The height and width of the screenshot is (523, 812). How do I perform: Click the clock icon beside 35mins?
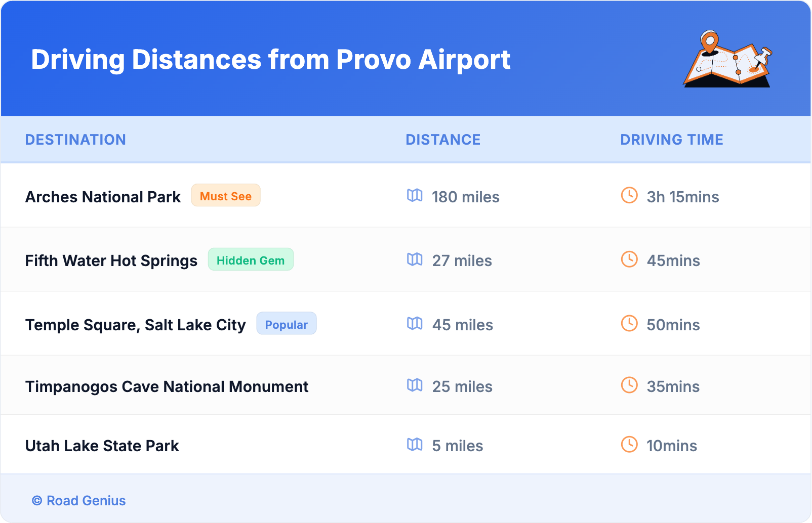[629, 385]
